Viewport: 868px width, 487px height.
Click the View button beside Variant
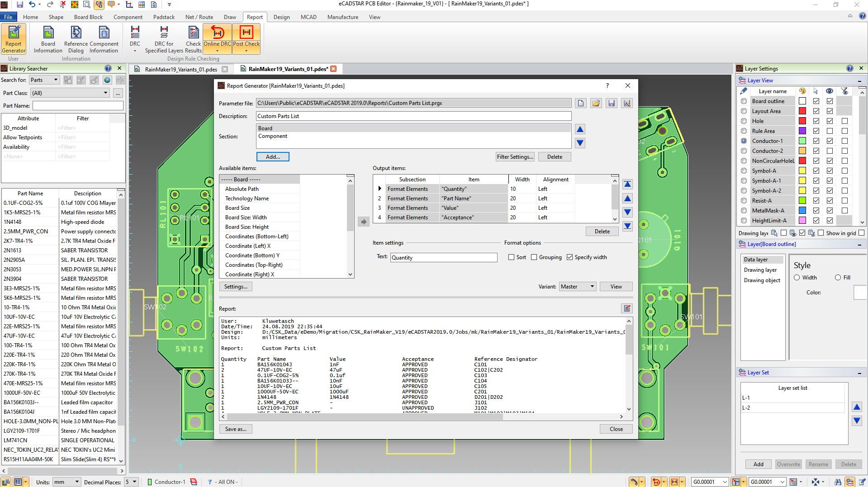coord(616,287)
